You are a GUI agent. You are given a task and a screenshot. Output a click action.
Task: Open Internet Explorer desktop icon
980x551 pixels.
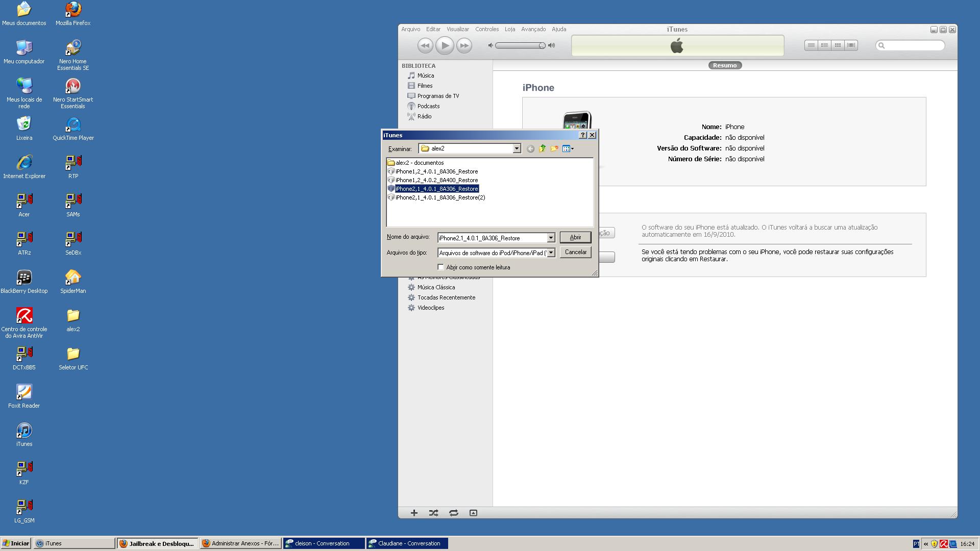click(24, 167)
